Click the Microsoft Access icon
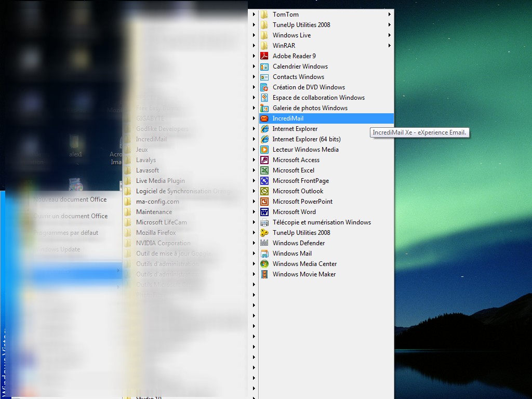 264,160
